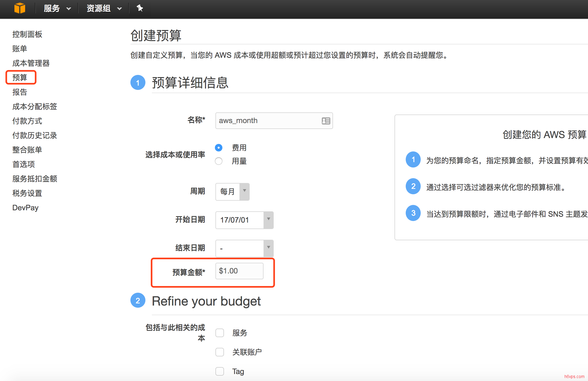Open 成本分配标签 page

click(35, 106)
